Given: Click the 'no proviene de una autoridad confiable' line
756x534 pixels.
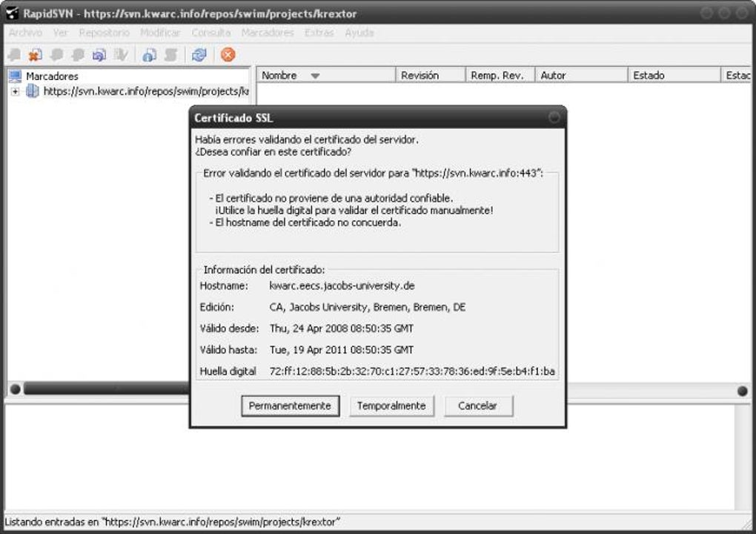Looking at the screenshot, I should pyautogui.click(x=331, y=198).
